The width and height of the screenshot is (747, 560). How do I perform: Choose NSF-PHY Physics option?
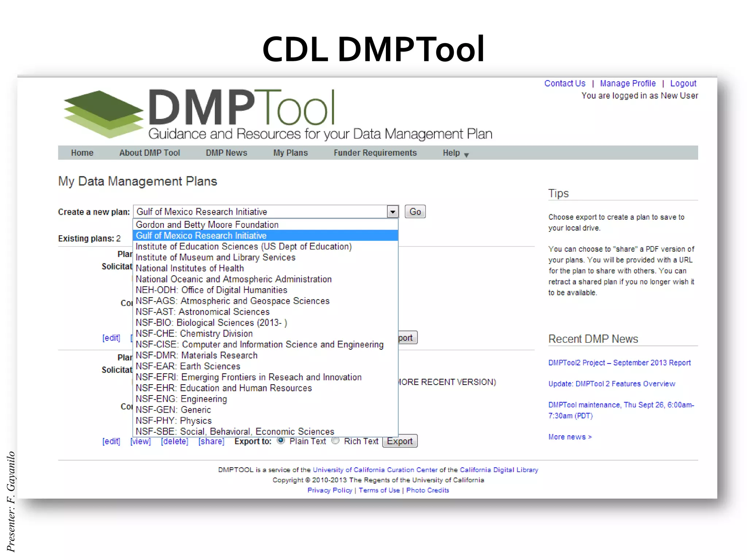point(266,421)
